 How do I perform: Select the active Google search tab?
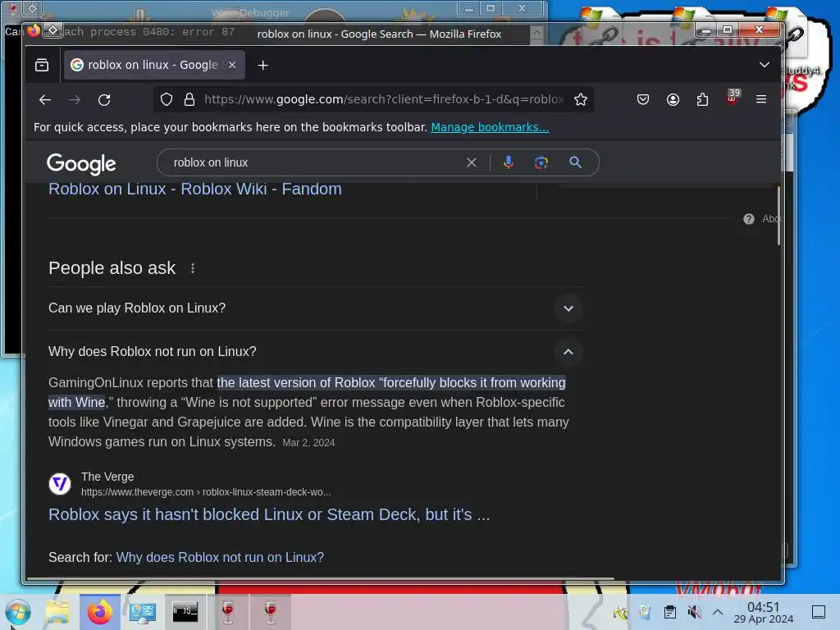(x=154, y=65)
